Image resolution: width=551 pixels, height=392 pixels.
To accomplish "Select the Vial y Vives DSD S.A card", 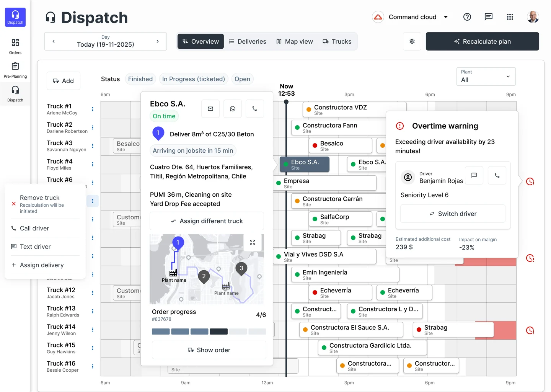I will click(x=324, y=256).
